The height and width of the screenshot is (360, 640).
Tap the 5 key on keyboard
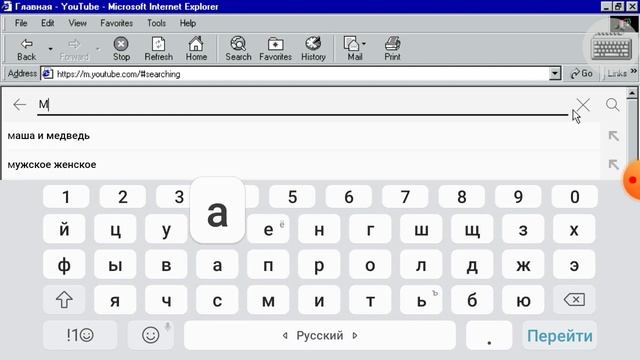pos(292,197)
